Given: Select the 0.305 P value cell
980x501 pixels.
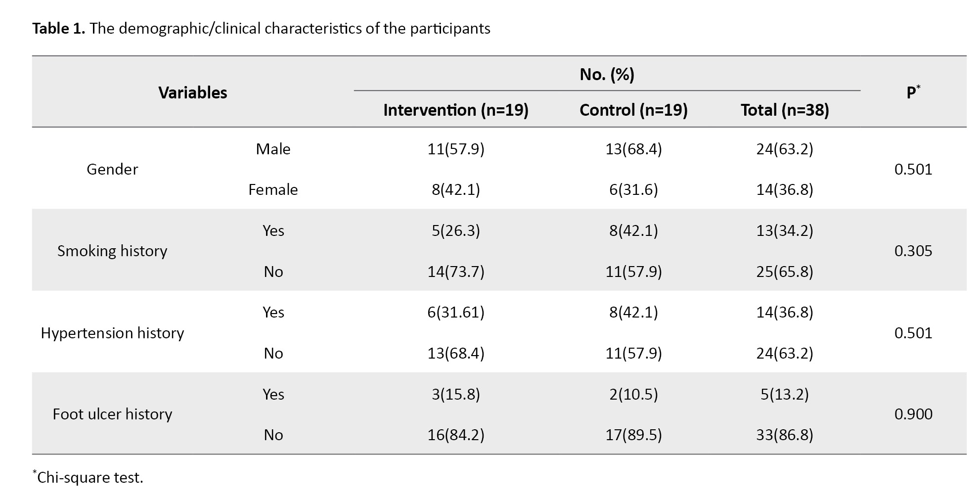Looking at the screenshot, I should [913, 251].
